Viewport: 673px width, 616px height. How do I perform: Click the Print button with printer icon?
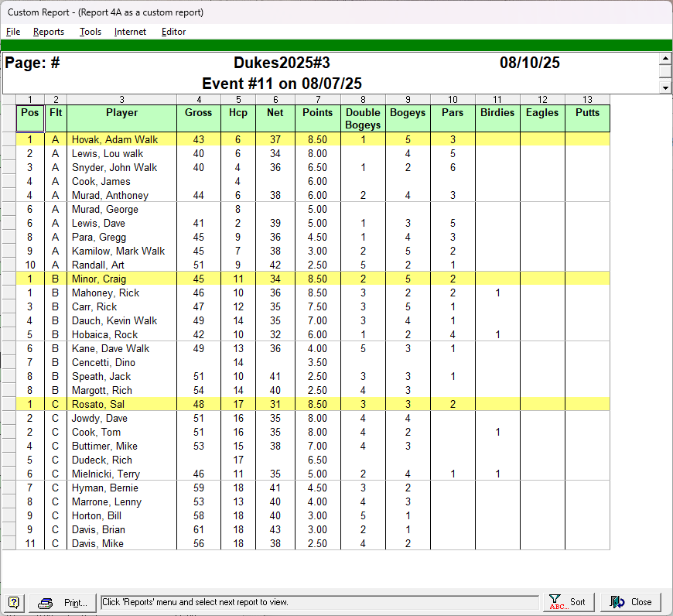(x=65, y=602)
